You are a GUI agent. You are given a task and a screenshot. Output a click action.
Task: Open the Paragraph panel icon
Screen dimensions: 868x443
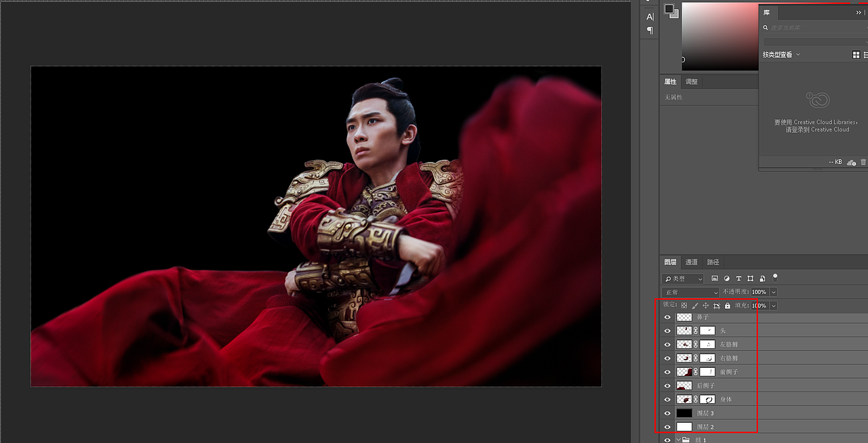(x=650, y=30)
